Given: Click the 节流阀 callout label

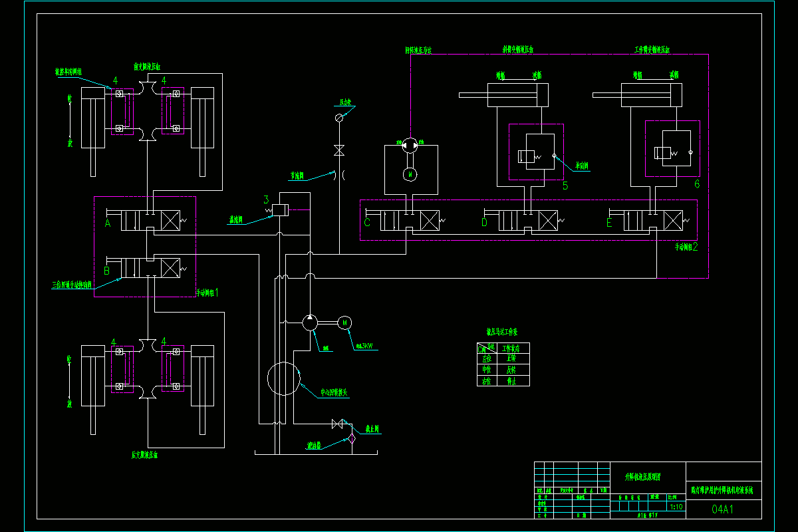Looking at the screenshot, I should 297,176.
